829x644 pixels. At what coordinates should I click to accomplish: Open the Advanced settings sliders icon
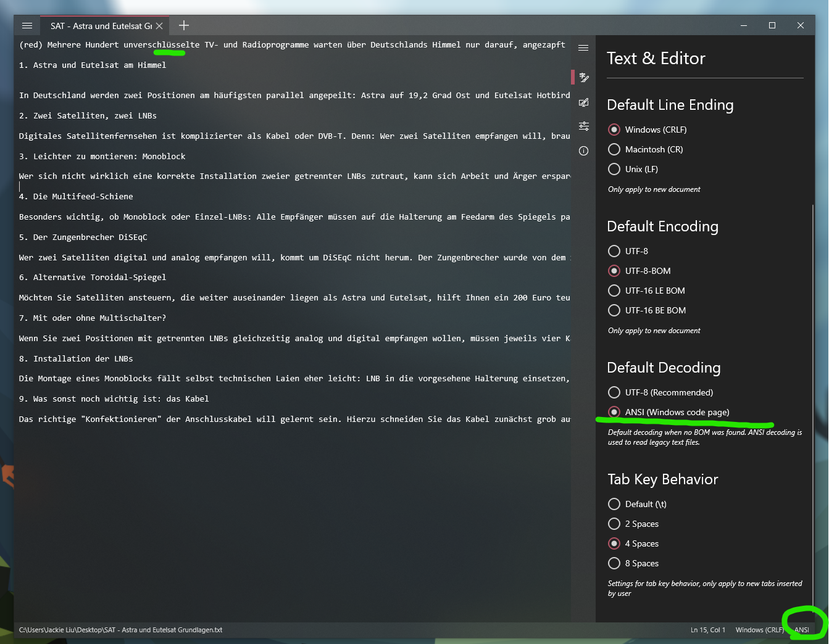(583, 126)
